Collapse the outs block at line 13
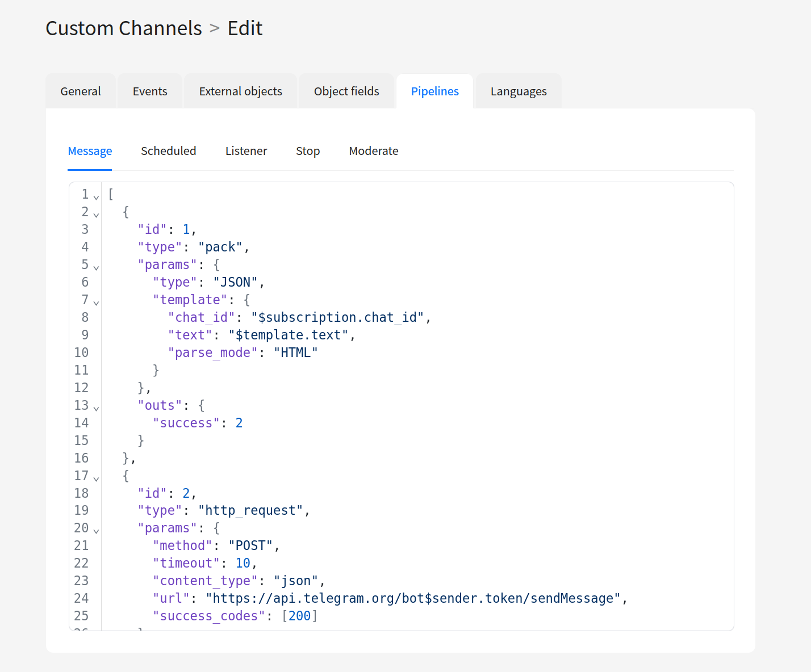811x672 pixels. 96,408
